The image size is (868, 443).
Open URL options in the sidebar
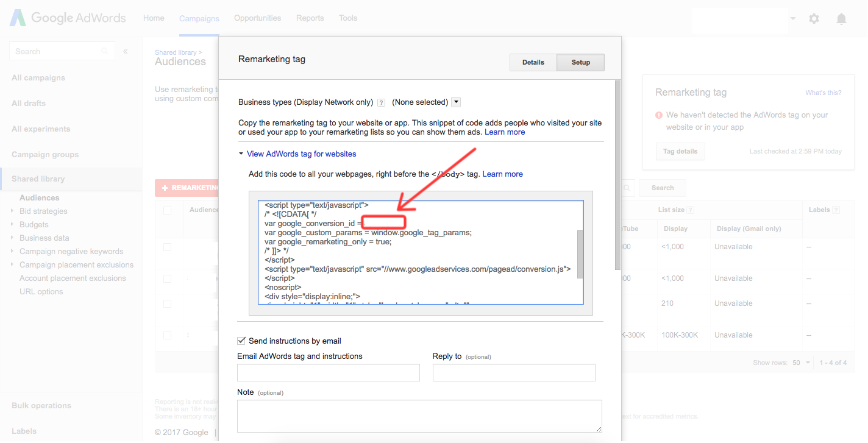point(41,292)
